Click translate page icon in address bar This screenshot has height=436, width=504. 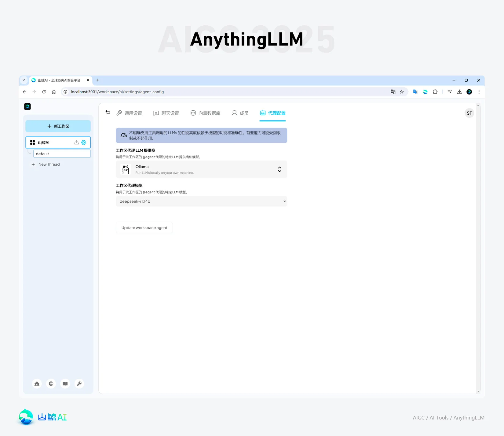click(393, 92)
